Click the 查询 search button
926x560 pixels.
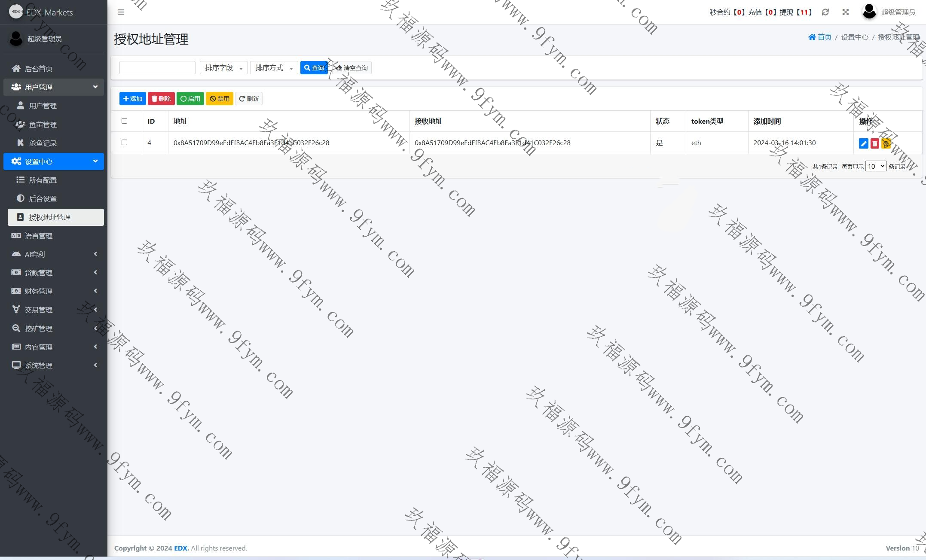[x=314, y=68]
